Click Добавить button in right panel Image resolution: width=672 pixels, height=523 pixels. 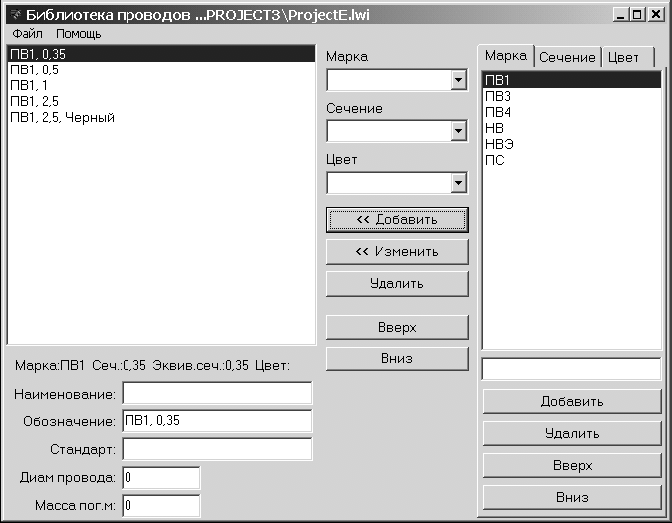[x=572, y=402]
